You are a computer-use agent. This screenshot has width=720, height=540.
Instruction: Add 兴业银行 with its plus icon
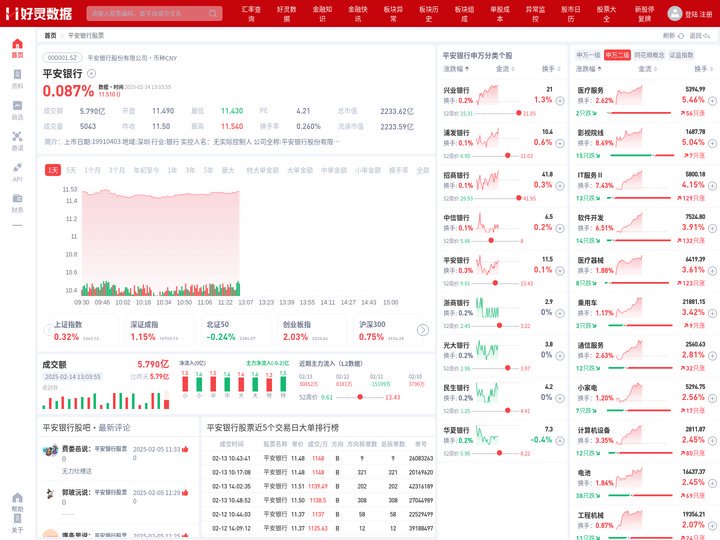(560, 101)
